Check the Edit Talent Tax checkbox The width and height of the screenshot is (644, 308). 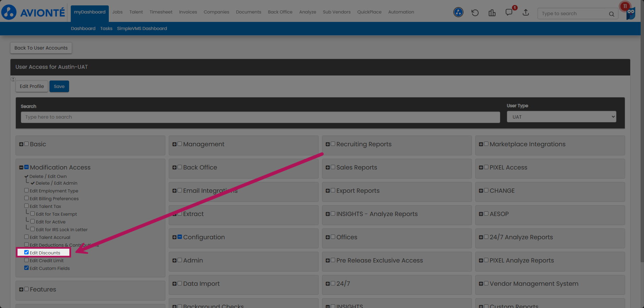point(26,206)
